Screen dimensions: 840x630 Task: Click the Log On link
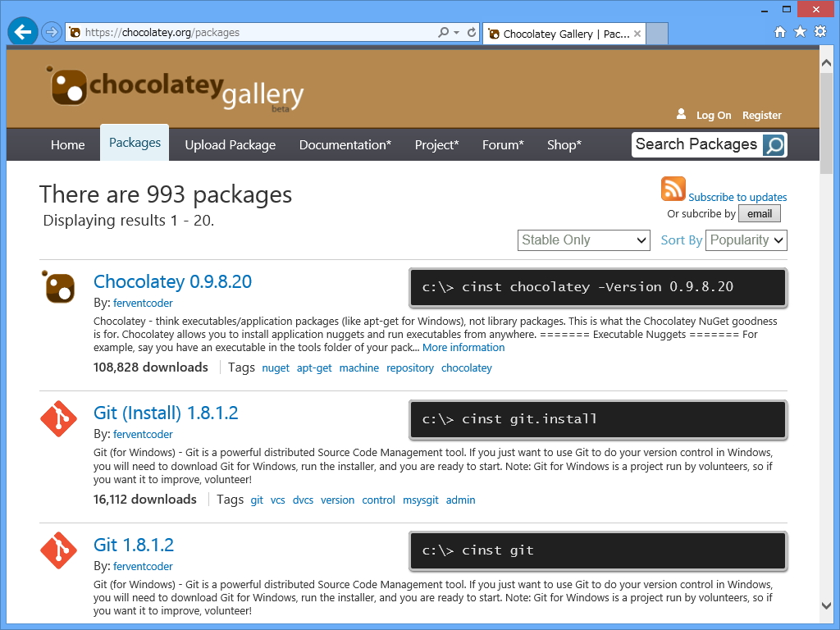pos(714,115)
